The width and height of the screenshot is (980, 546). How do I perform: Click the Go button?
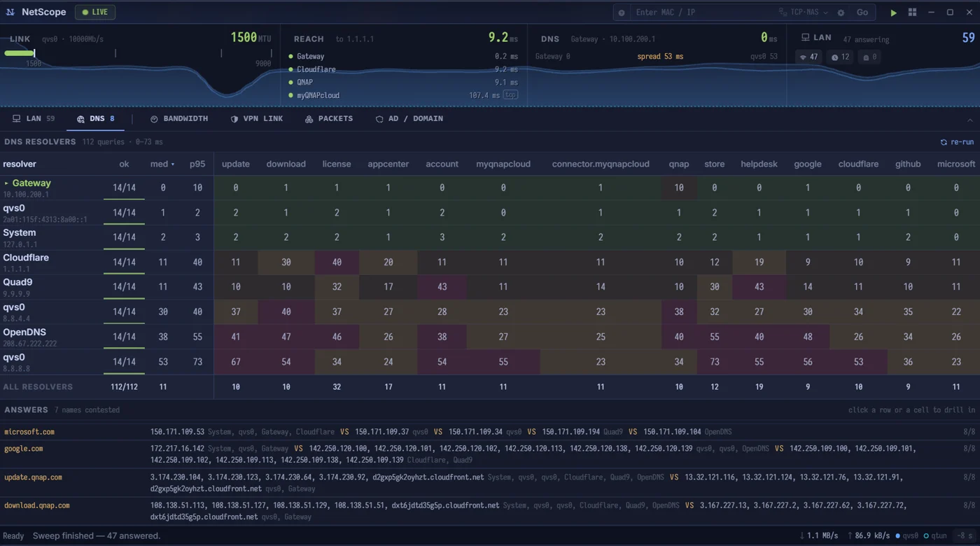pyautogui.click(x=862, y=13)
